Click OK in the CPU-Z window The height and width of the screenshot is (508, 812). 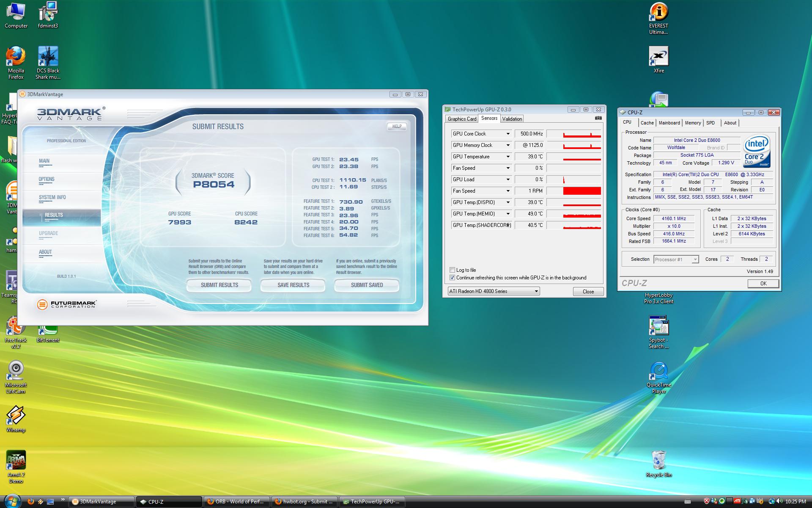tap(763, 284)
